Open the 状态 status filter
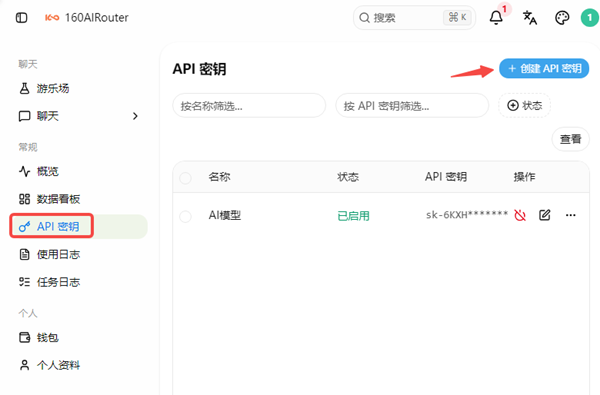Viewport: 600px width, 395px height. (x=524, y=105)
